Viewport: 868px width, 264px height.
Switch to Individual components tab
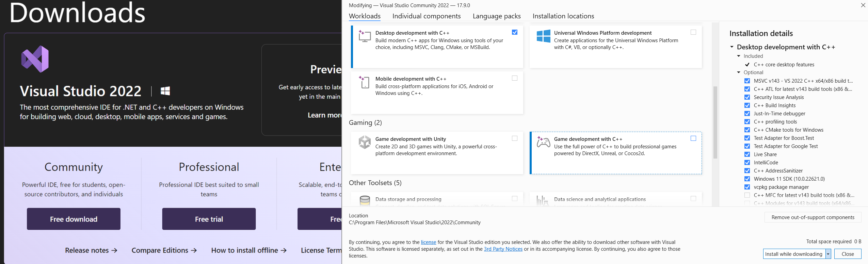tap(427, 16)
